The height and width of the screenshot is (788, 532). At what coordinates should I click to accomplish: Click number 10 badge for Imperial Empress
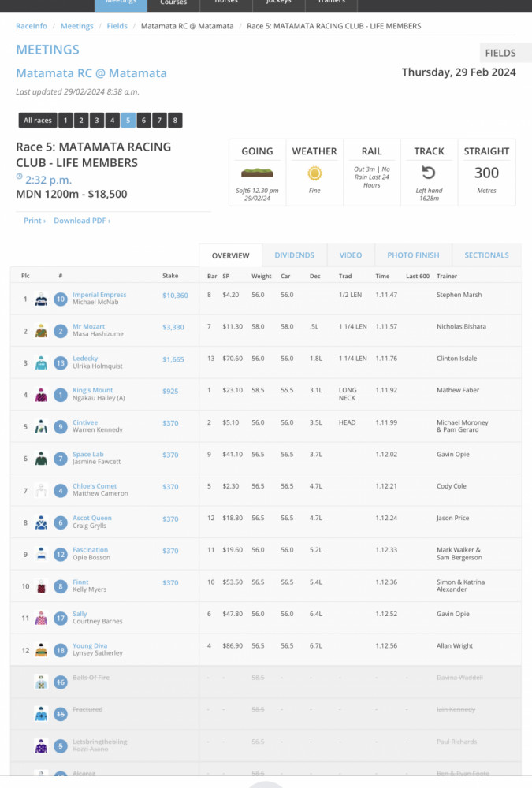tap(61, 299)
